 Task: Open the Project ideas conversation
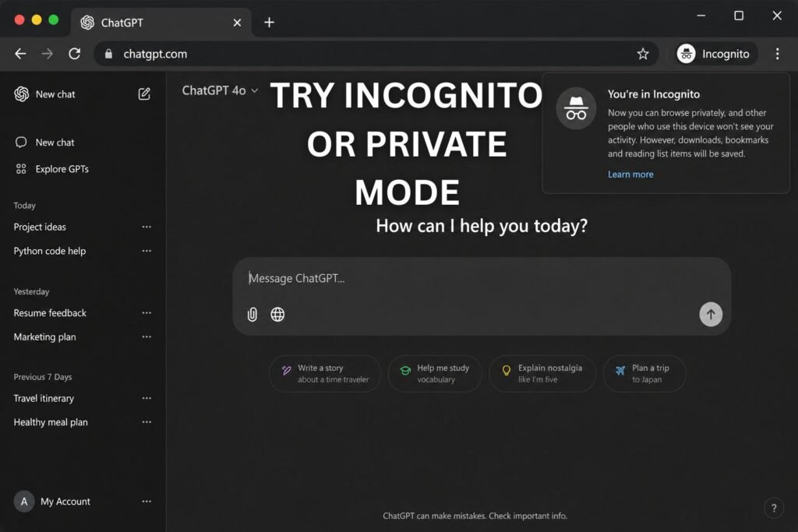[40, 227]
